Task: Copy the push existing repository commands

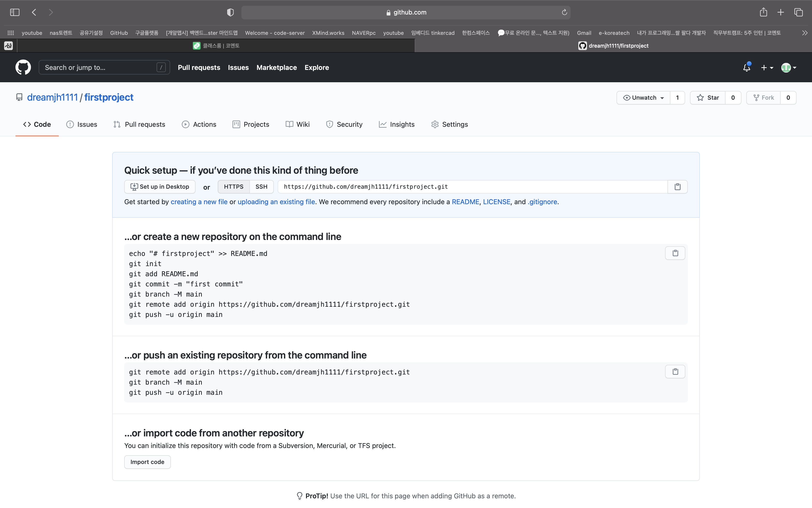Action: (675, 372)
